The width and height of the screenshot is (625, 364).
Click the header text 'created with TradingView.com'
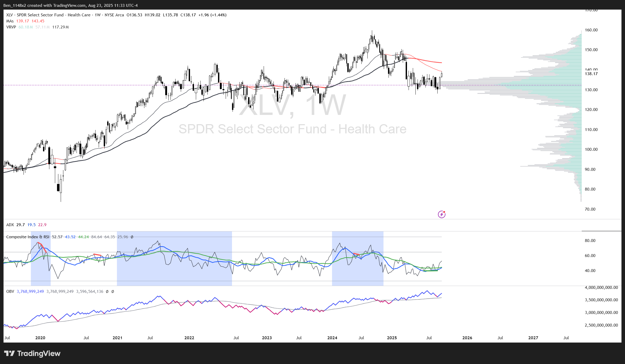point(56,5)
